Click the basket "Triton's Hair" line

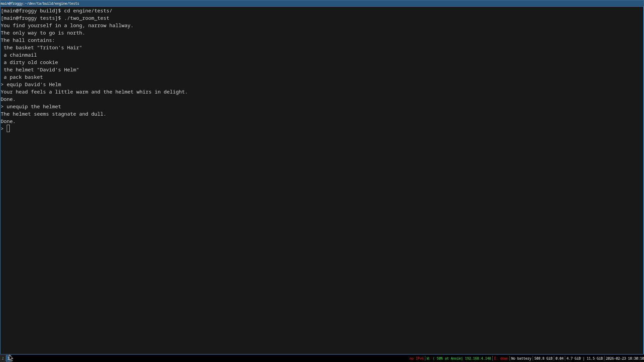pyautogui.click(x=43, y=48)
